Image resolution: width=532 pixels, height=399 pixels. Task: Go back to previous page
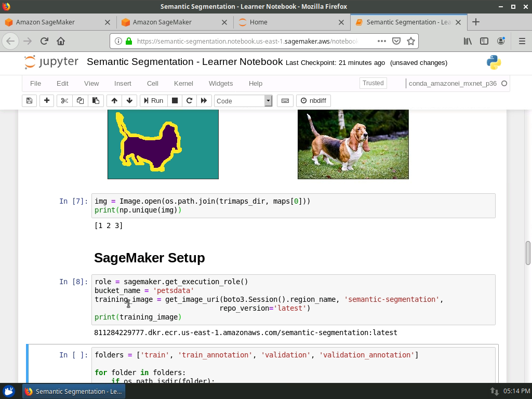click(10, 41)
